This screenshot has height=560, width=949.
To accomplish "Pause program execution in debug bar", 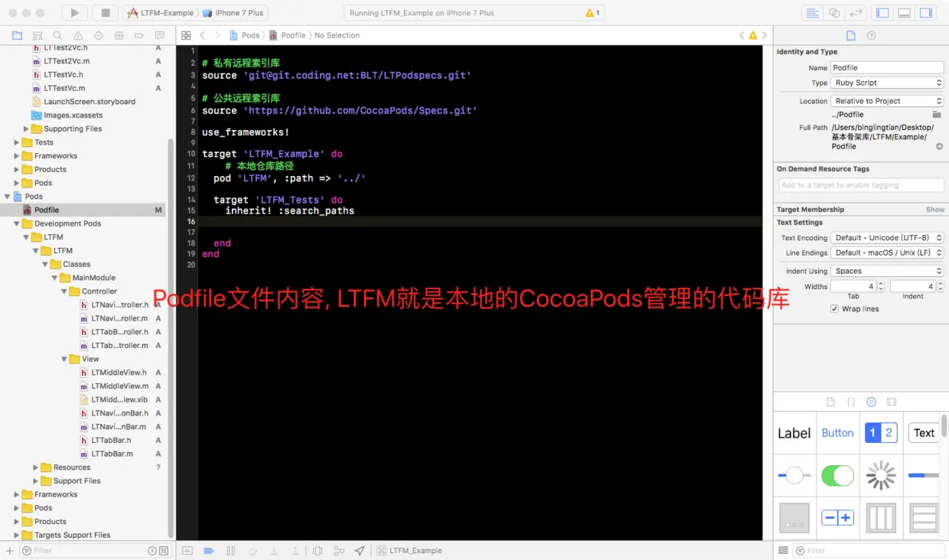I will pyautogui.click(x=230, y=551).
